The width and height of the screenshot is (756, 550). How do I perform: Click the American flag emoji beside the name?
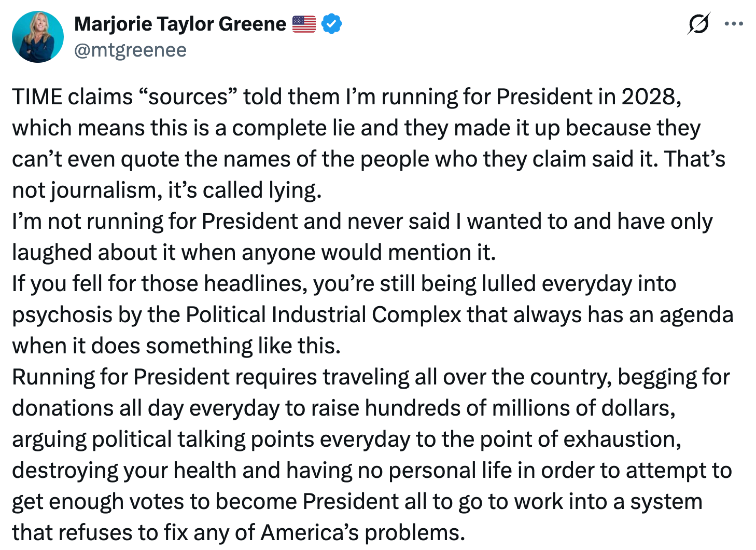pyautogui.click(x=304, y=23)
